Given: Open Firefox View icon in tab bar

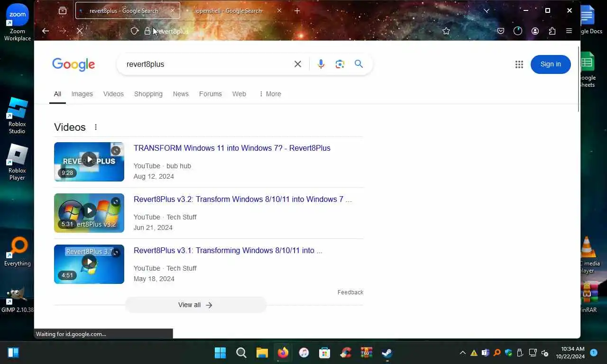Looking at the screenshot, I should point(63,10).
